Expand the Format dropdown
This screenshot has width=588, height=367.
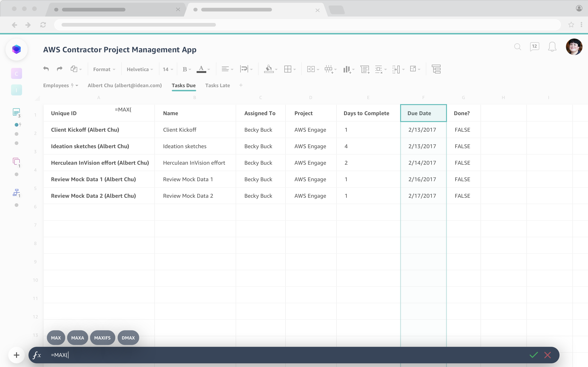(x=104, y=70)
